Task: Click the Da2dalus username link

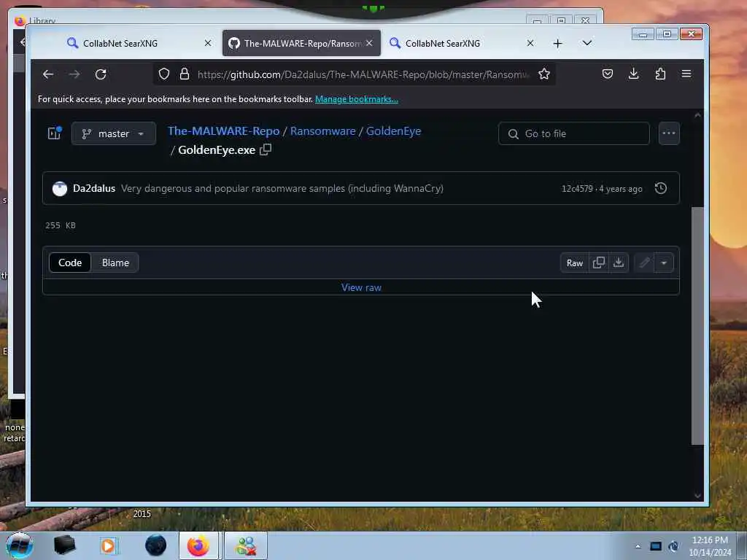Action: point(94,189)
